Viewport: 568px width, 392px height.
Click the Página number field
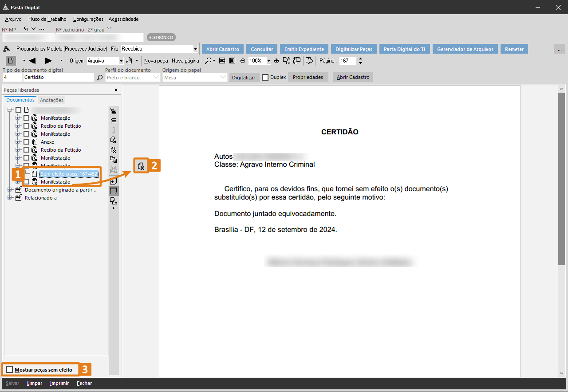[x=347, y=61]
